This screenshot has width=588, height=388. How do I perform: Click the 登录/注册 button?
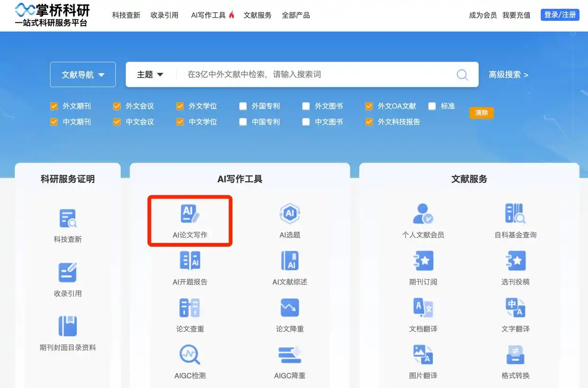point(560,15)
